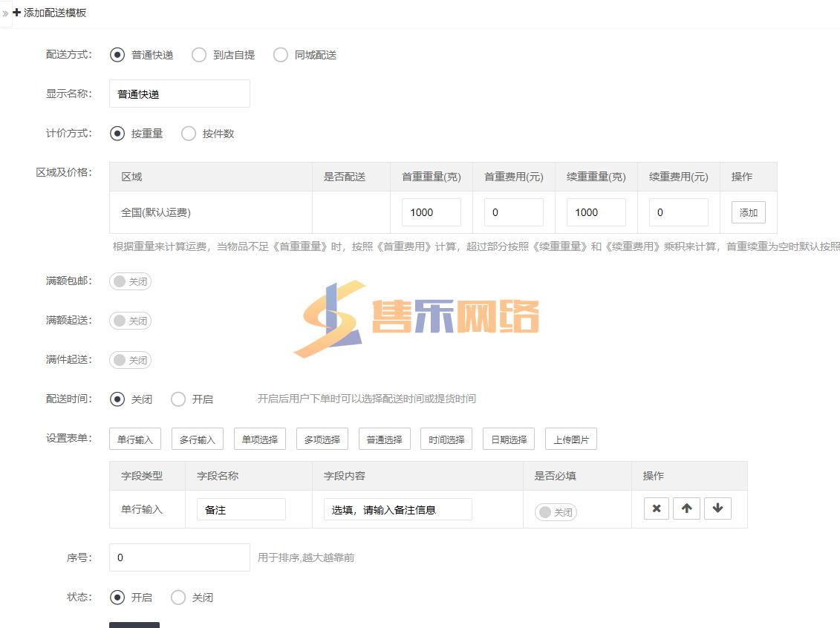Image resolution: width=840 pixels, height=628 pixels.
Task: Add a 多项选择 form field
Action: [322, 439]
